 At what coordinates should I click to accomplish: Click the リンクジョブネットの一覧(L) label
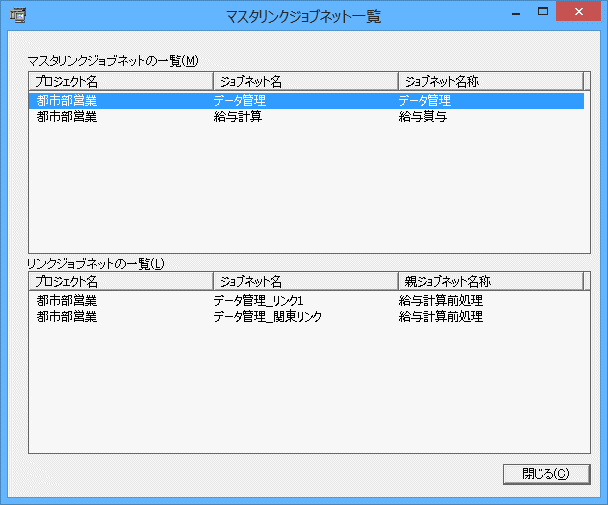(x=96, y=264)
